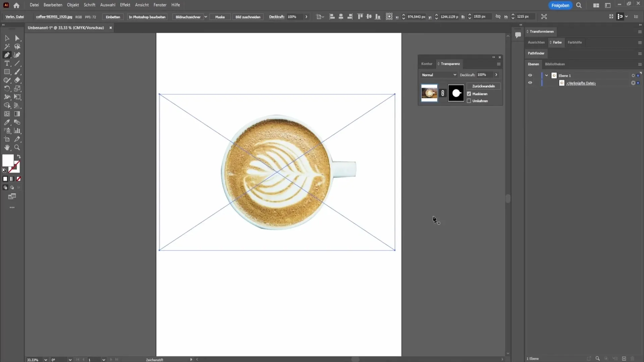Select the Gradient tool
Viewport: 644px width, 362px height.
(17, 114)
